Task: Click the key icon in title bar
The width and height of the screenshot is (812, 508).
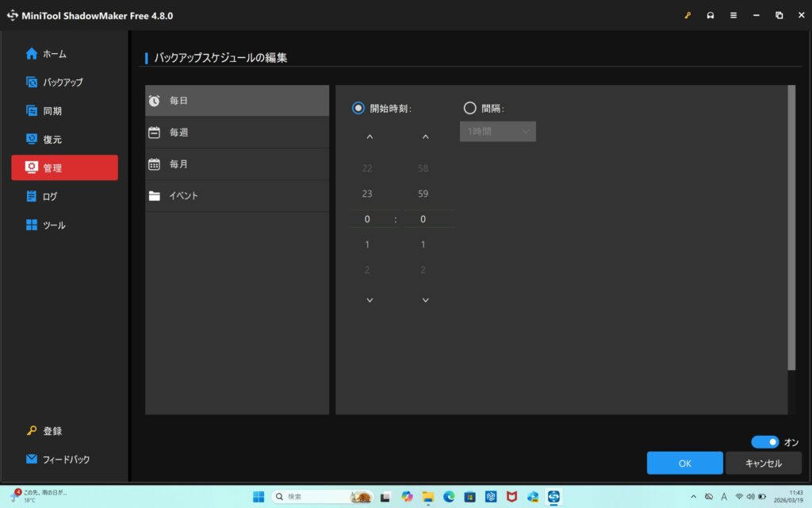Action: click(688, 15)
